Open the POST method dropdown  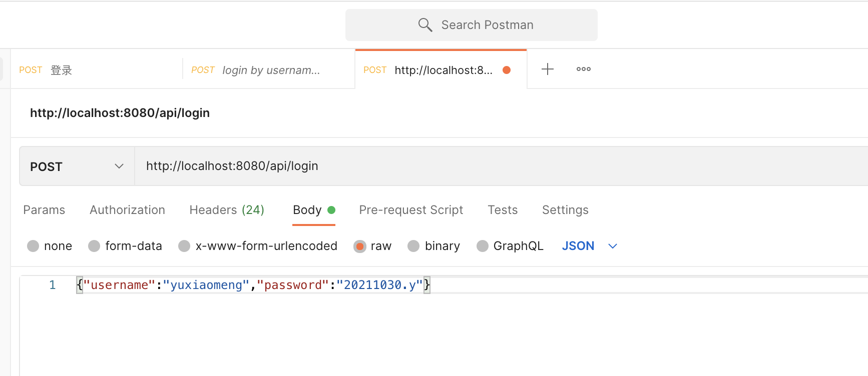click(x=77, y=166)
